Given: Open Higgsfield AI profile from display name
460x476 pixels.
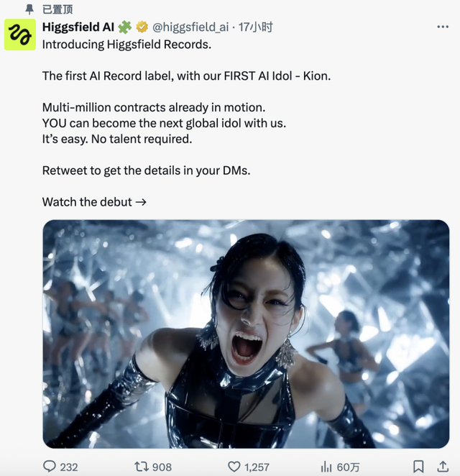Looking at the screenshot, I should click(78, 27).
